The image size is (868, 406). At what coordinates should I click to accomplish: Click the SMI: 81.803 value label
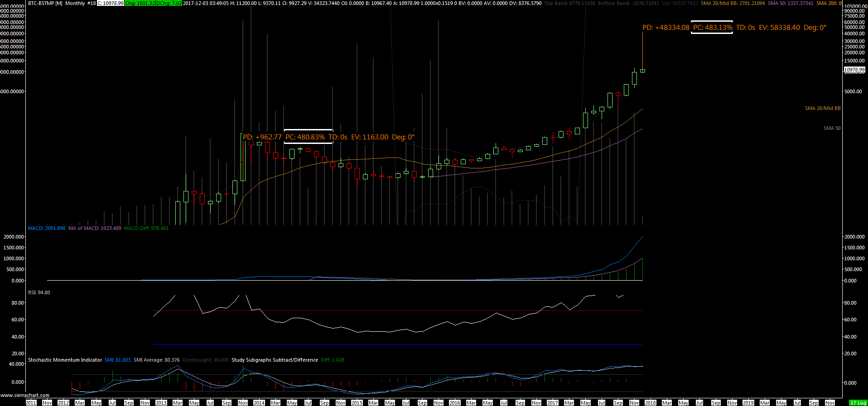(117, 360)
